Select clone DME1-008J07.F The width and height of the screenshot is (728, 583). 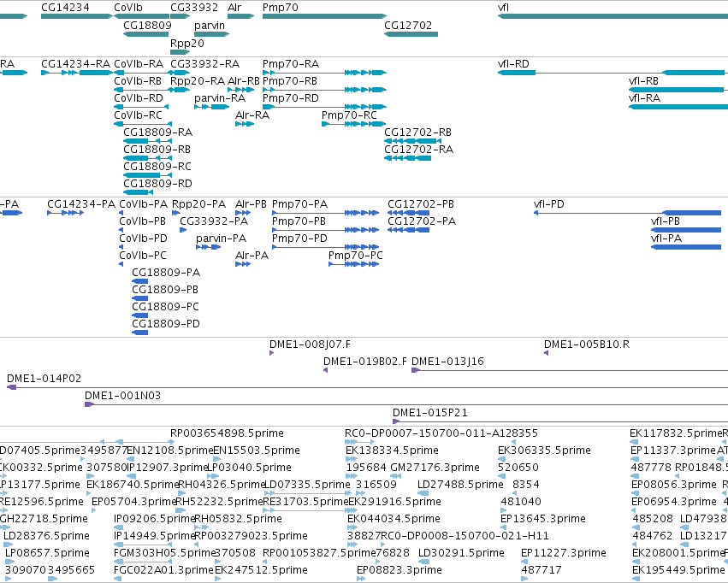tap(311, 344)
